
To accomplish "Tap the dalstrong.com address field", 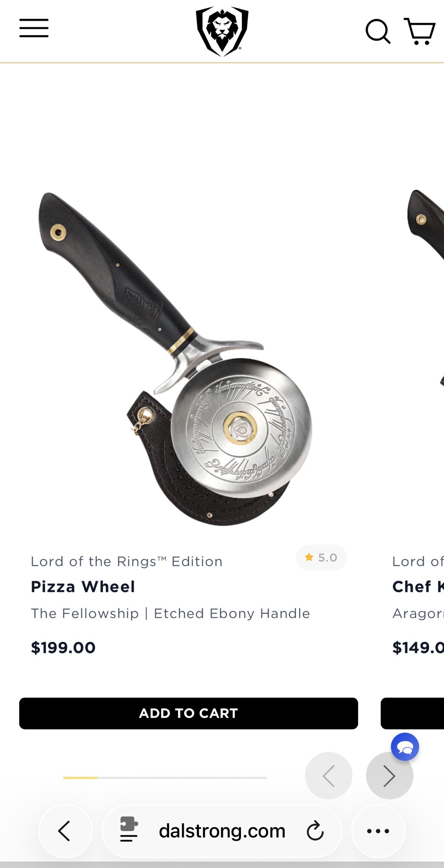I will (x=222, y=831).
